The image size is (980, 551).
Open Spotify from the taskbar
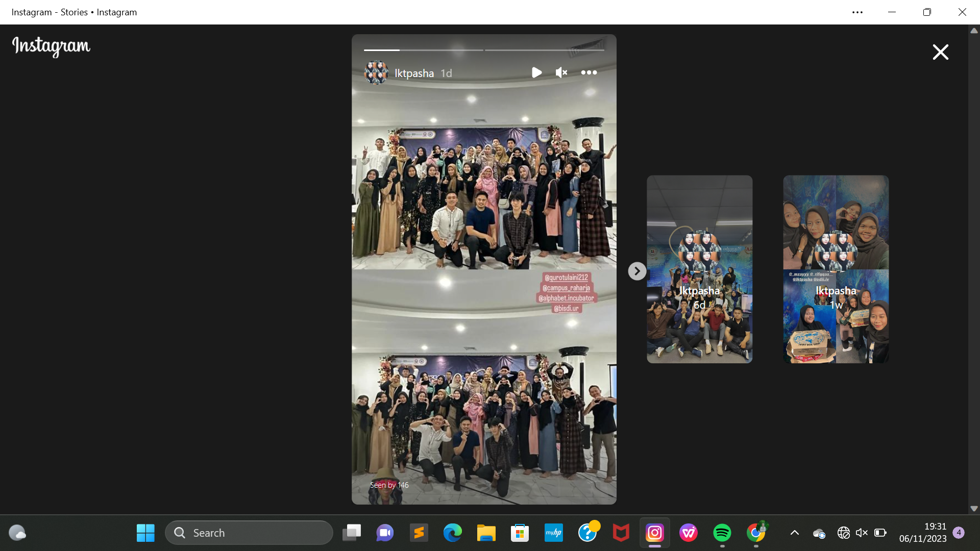[x=722, y=533]
